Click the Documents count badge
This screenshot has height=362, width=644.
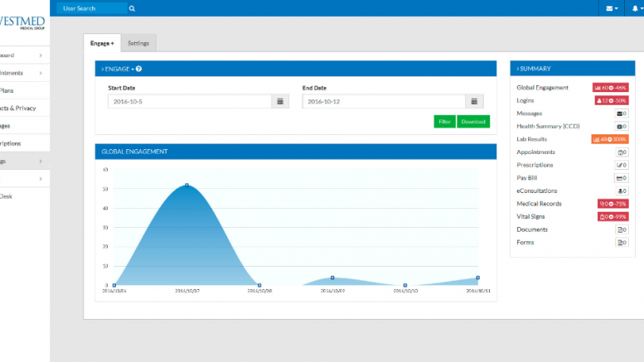[x=622, y=229]
